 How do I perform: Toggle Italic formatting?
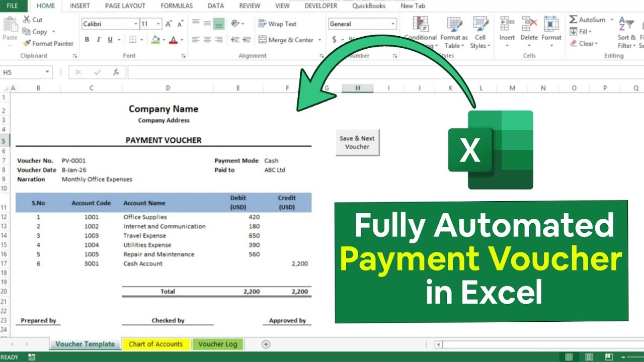click(99, 40)
